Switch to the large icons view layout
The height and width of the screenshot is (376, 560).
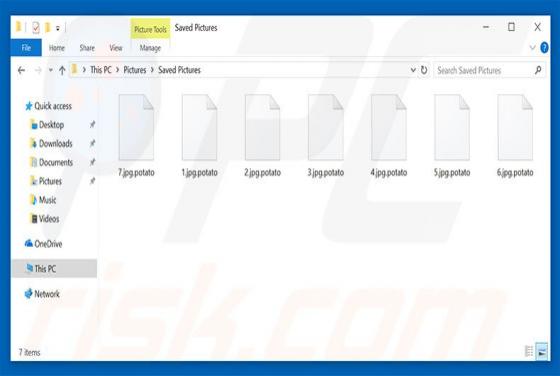[x=542, y=351]
